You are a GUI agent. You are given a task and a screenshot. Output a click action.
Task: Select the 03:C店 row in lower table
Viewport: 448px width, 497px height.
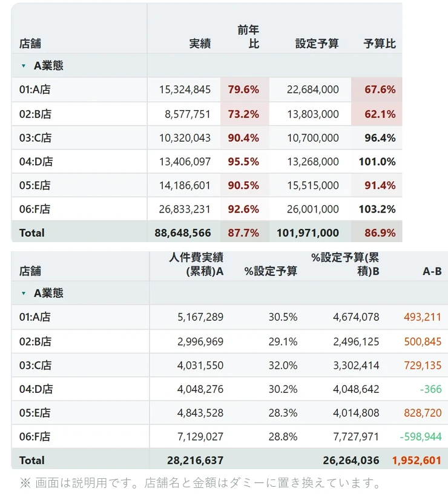click(x=229, y=366)
